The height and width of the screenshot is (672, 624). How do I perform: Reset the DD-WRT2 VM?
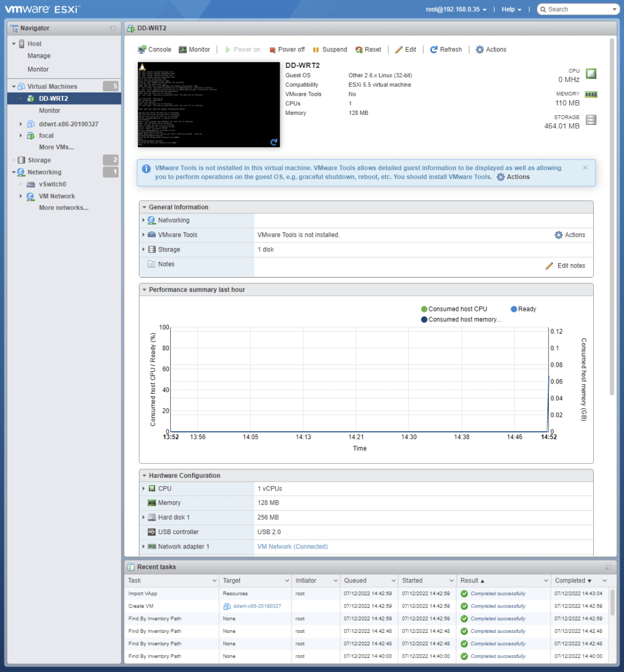(368, 49)
